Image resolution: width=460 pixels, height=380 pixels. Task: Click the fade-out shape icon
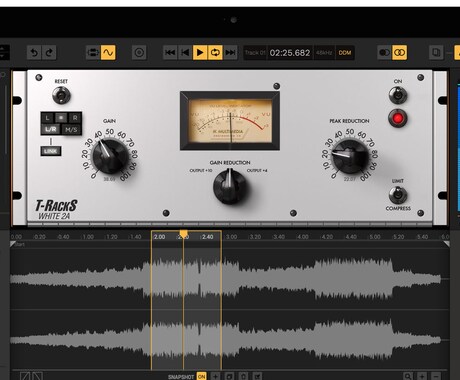point(37,377)
